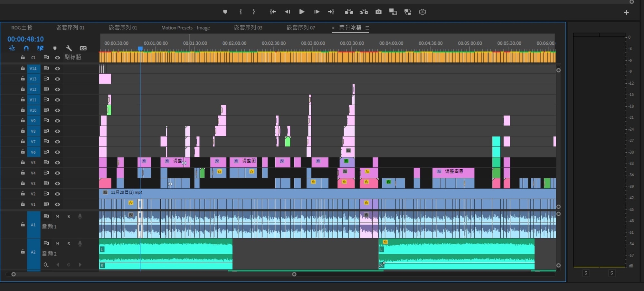This screenshot has width=644, height=291.
Task: Click the Mark In bracket icon
Action: (x=241, y=12)
